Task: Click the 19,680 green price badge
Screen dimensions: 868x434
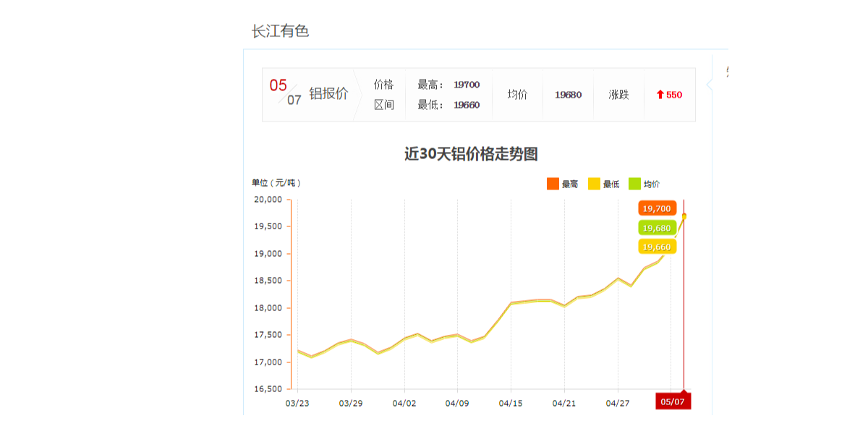Action: [x=655, y=227]
